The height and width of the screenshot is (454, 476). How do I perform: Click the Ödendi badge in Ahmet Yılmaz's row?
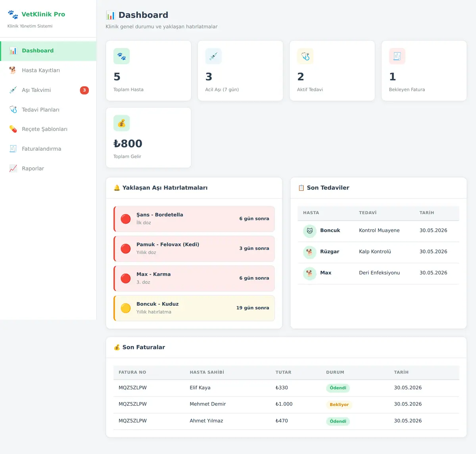click(x=338, y=421)
